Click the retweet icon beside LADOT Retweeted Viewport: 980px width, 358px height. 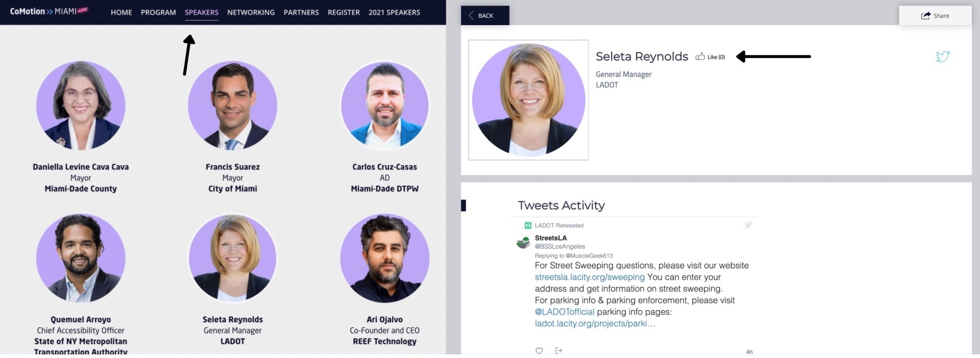528,225
